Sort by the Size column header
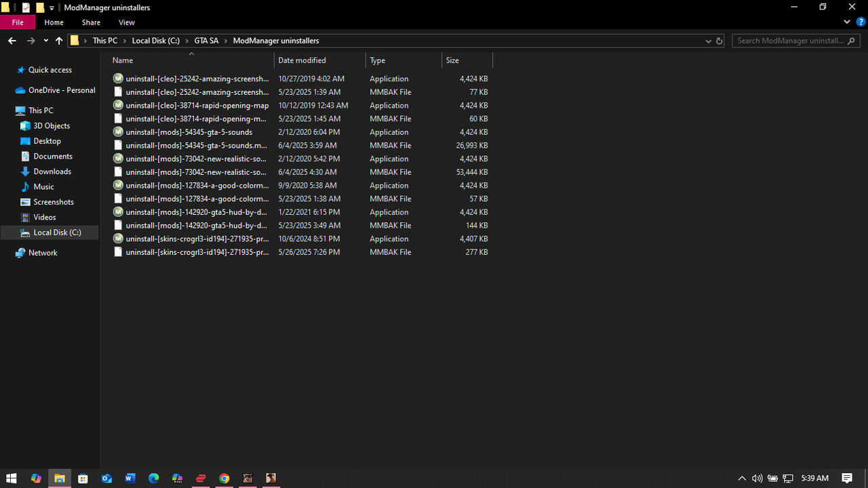Viewport: 868px width, 488px height. coord(467,60)
